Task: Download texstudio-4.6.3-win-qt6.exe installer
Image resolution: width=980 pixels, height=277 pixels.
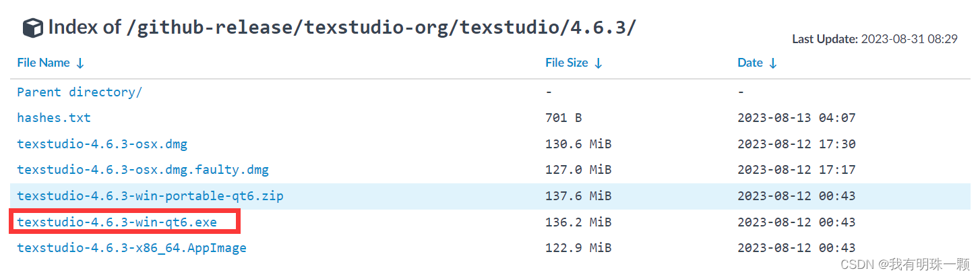Action: coord(117,222)
